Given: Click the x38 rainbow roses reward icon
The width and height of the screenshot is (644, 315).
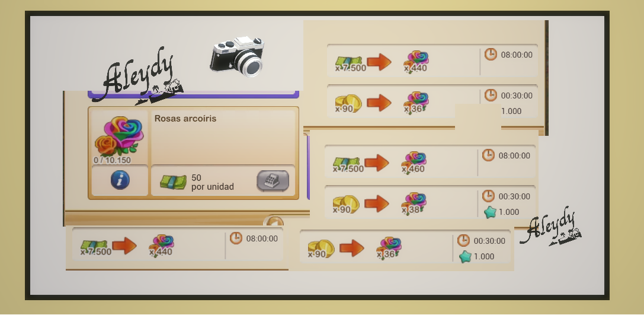Looking at the screenshot, I should [x=414, y=203].
